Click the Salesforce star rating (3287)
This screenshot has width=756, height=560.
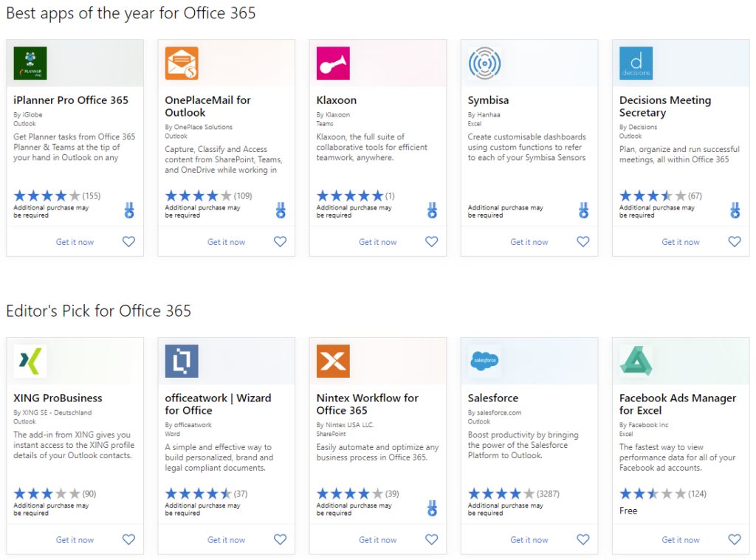[x=514, y=494]
